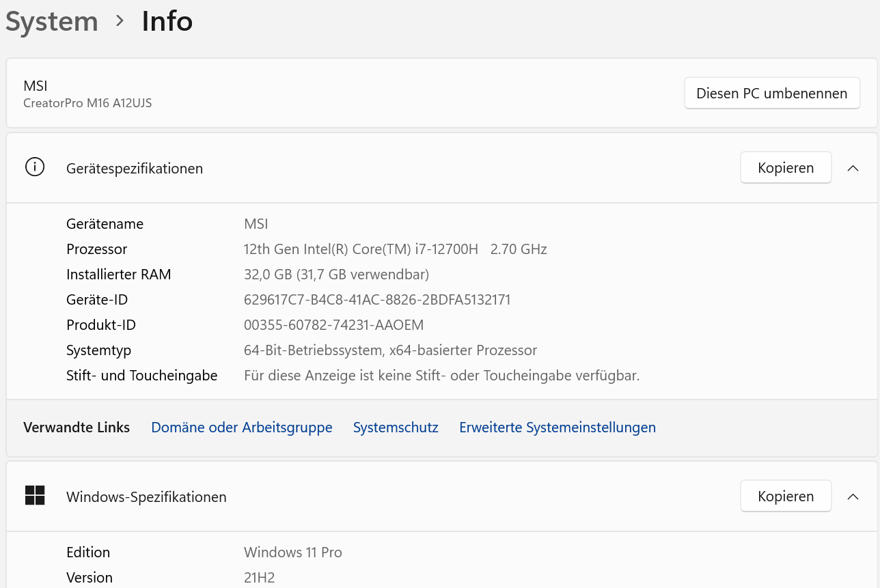Click the Windows-Spezifikationen section heading
The image size is (880, 588).
(x=146, y=496)
